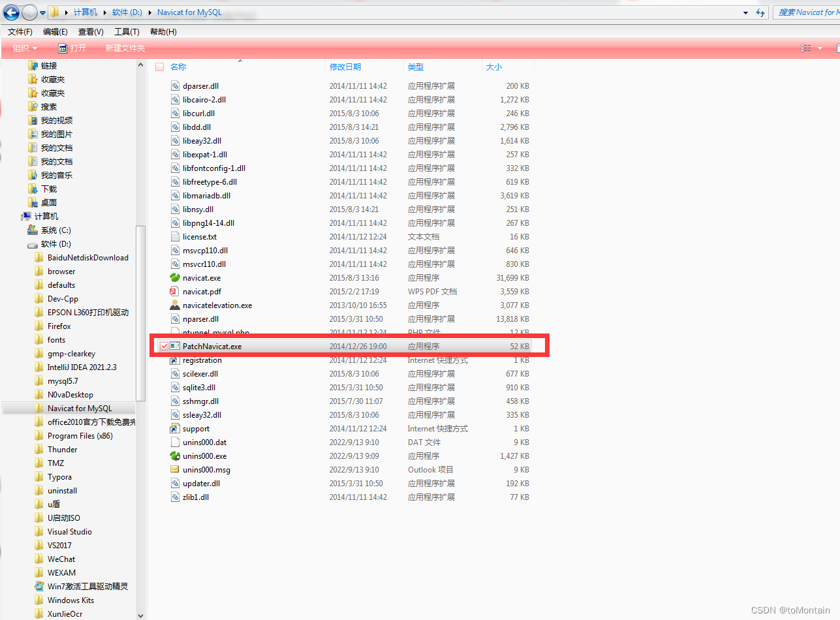This screenshot has height=620, width=840.
Task: Click the navicat.exe green icon
Action: click(174, 278)
